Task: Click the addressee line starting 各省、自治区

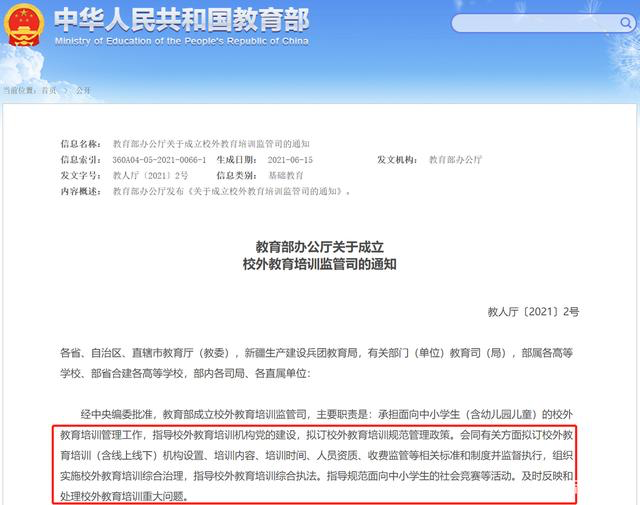Action: pyautogui.click(x=317, y=353)
